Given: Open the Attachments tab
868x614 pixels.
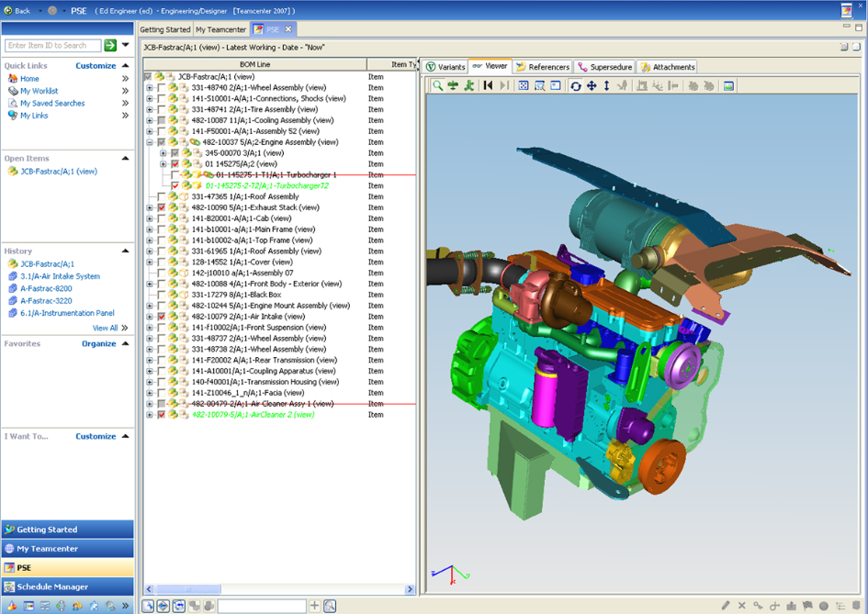Looking at the screenshot, I should [668, 67].
